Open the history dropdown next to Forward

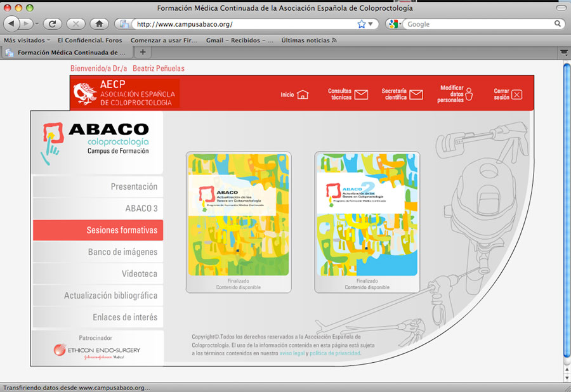click(x=36, y=24)
